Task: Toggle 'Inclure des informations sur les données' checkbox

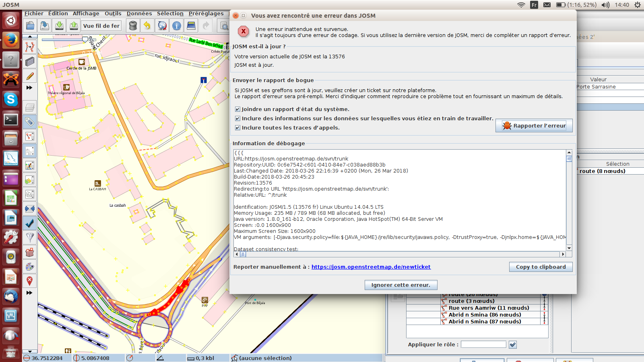Action: (237, 119)
